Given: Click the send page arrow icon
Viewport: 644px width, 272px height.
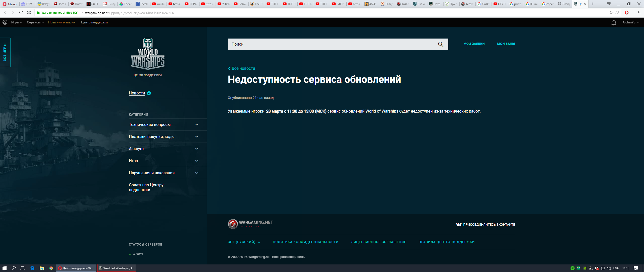Looking at the screenshot, I should click(612, 13).
